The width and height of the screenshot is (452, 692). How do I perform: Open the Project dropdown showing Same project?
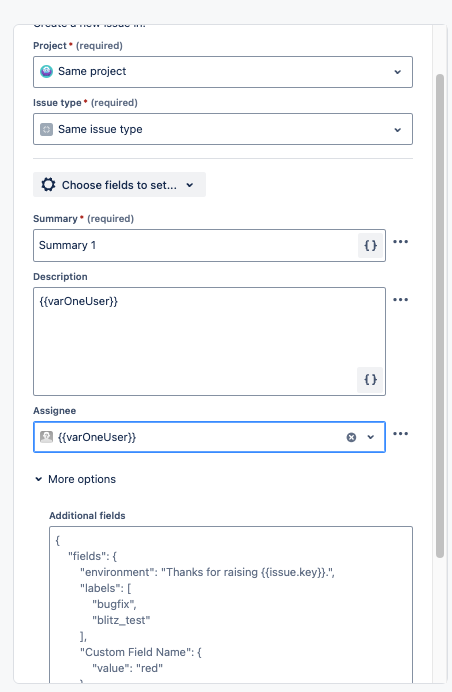(x=223, y=72)
